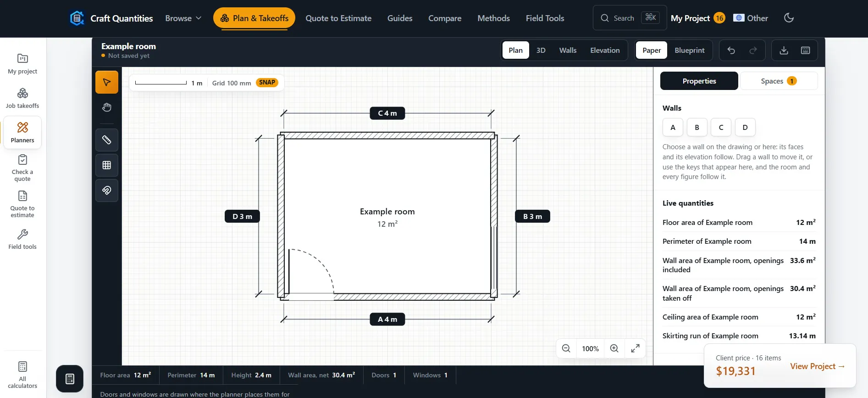Select the pointer arrow tool
The height and width of the screenshot is (398, 868).
coord(107,82)
